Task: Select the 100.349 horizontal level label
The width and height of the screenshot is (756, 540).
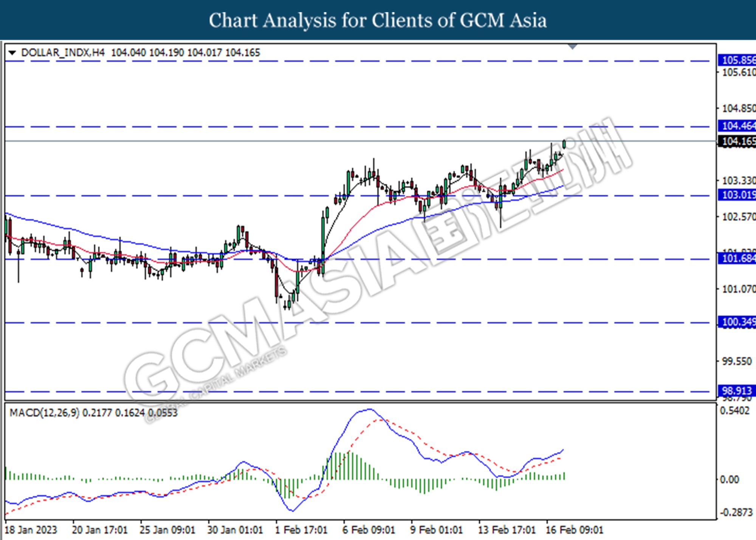Action: [x=737, y=322]
